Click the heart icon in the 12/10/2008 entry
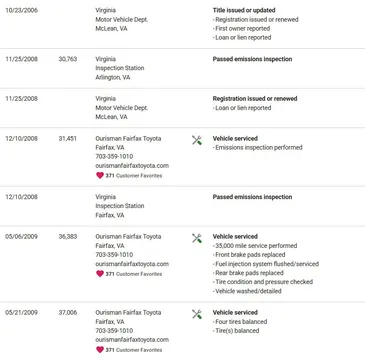Screen dimensions: 365x360 tap(100, 175)
